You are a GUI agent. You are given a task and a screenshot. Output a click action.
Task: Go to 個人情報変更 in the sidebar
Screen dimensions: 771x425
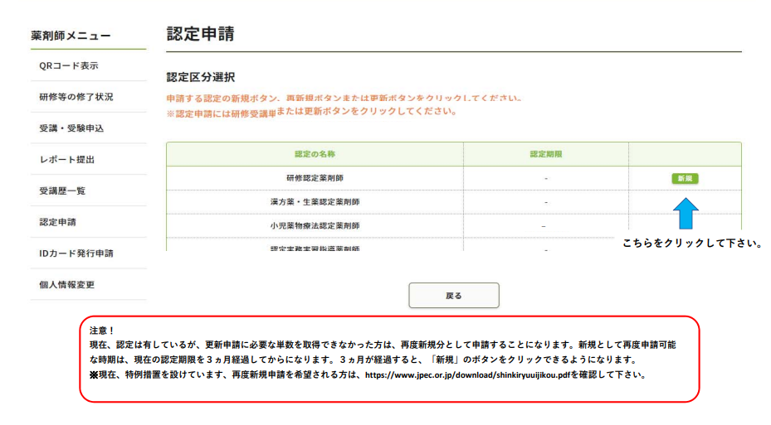tap(67, 285)
